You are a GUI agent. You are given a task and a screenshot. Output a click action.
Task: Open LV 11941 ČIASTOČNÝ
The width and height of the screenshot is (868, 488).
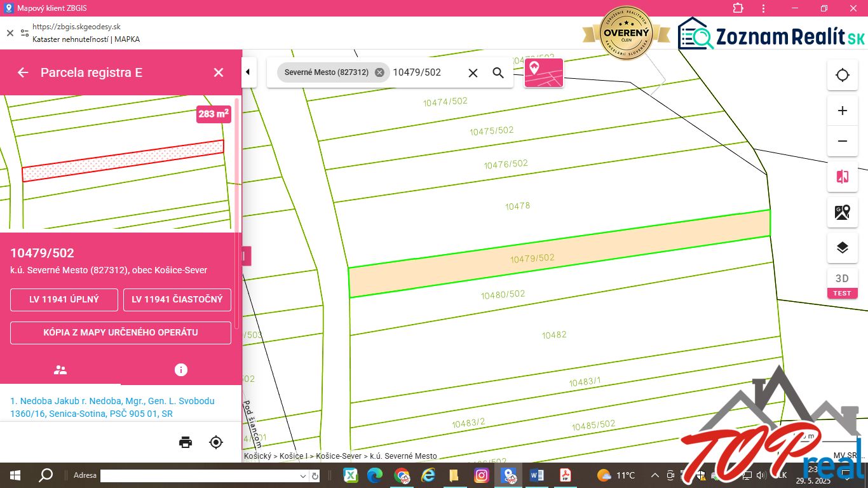pos(177,300)
